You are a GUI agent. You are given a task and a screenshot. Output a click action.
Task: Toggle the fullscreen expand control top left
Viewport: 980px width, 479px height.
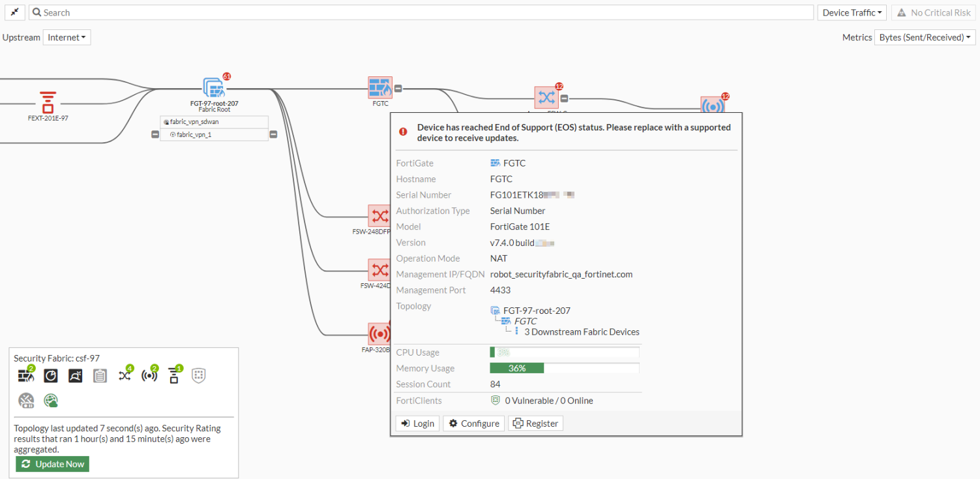pos(14,12)
